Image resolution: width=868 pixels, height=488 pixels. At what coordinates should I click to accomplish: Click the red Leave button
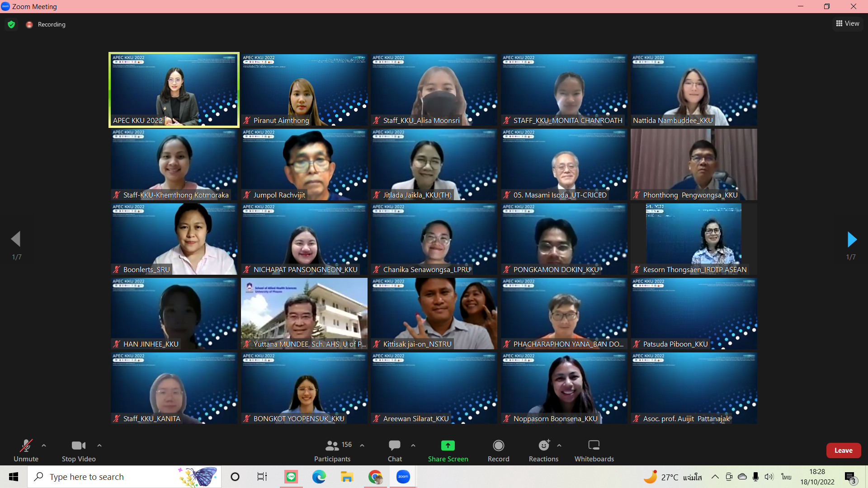843,450
